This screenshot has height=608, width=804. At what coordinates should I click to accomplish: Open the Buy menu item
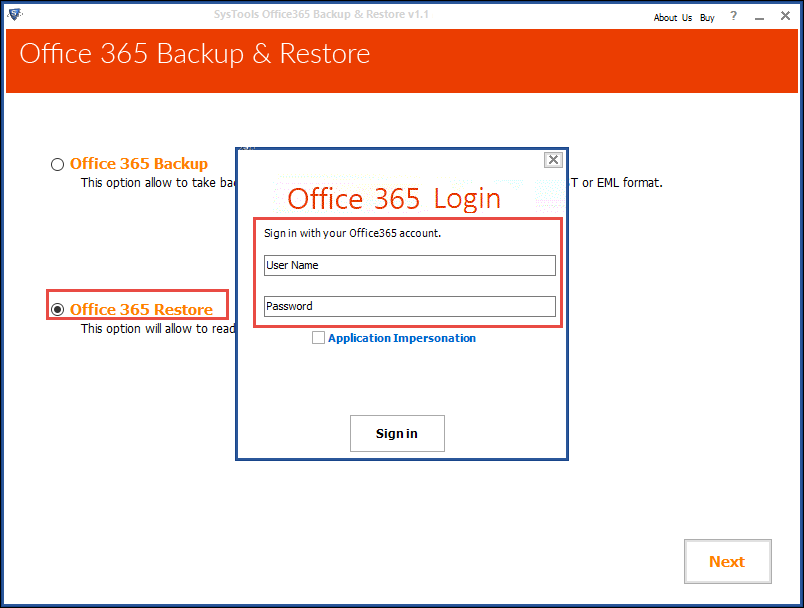click(x=707, y=17)
